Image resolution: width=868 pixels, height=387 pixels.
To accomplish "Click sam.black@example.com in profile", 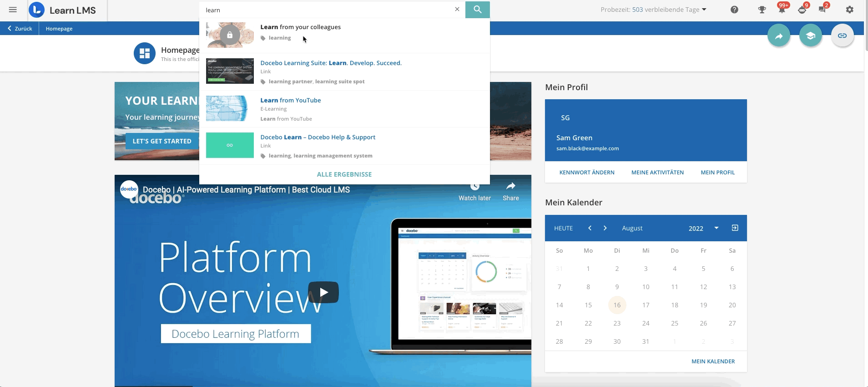I will click(587, 148).
